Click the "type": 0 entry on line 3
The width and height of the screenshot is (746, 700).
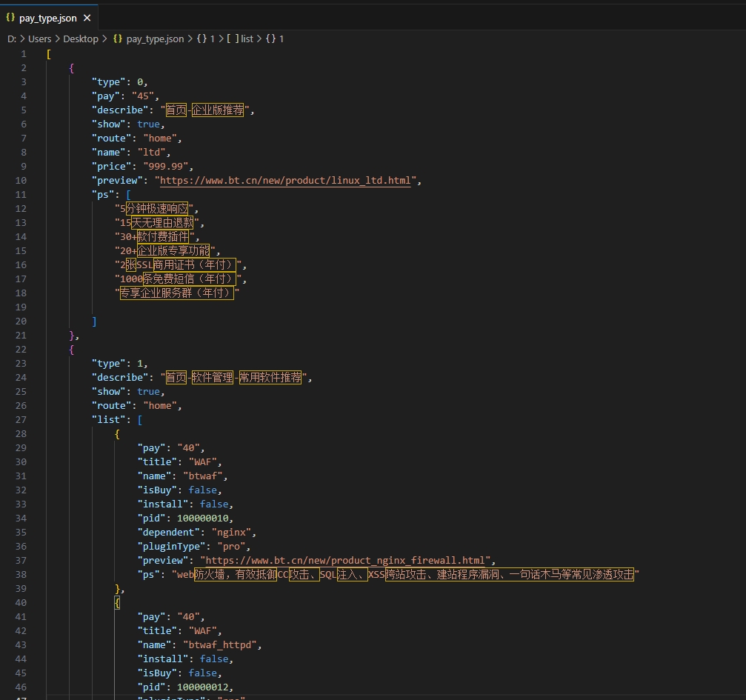[119, 81]
